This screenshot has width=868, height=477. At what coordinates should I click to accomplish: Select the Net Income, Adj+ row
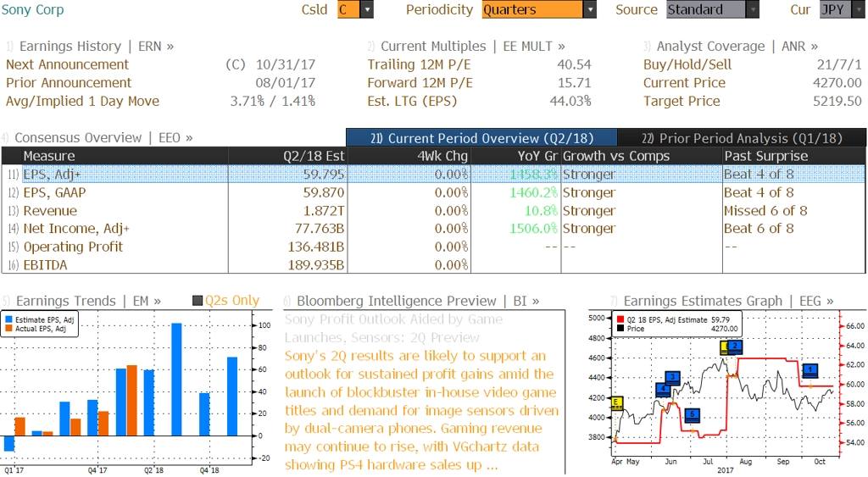click(433, 229)
